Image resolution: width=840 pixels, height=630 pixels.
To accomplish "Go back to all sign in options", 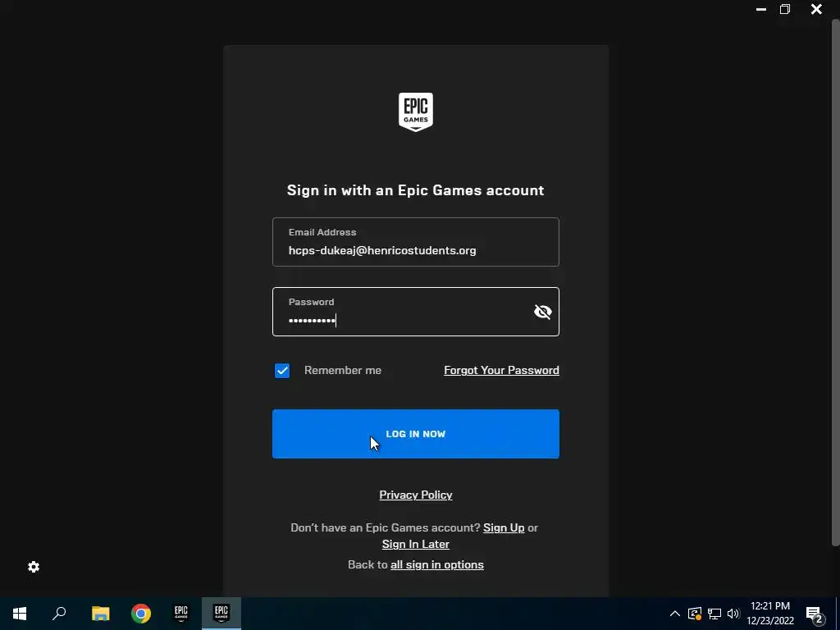I will (x=437, y=564).
